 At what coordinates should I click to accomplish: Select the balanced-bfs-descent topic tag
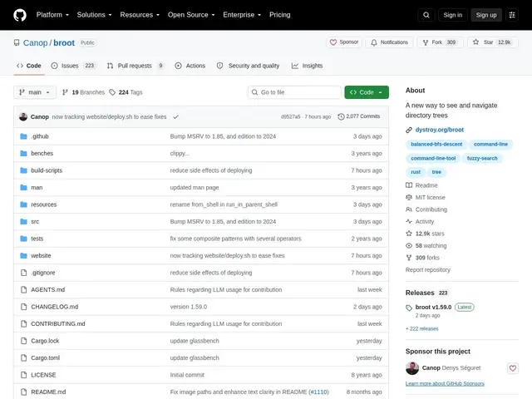point(436,144)
